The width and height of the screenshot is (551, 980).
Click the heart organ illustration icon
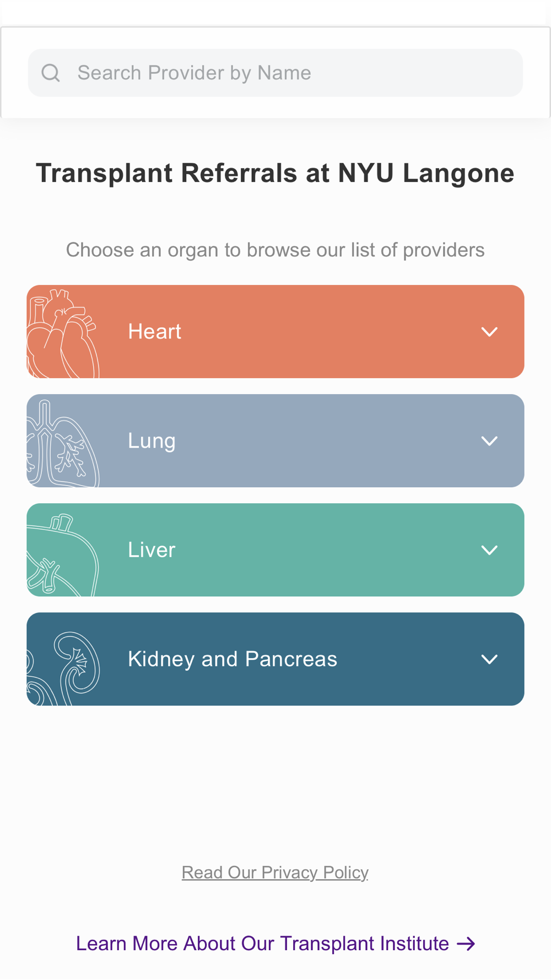coord(62,333)
